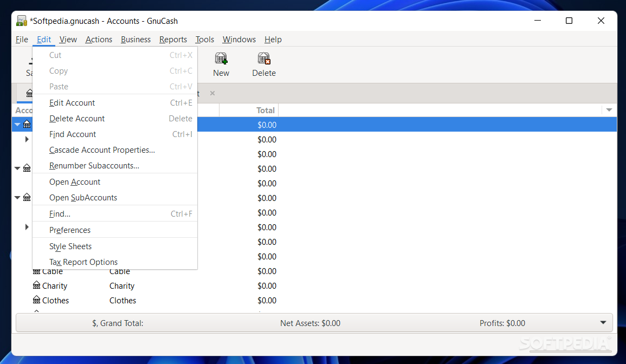Collapse the account row left of Open SubAccounts
626x364 pixels.
point(17,198)
